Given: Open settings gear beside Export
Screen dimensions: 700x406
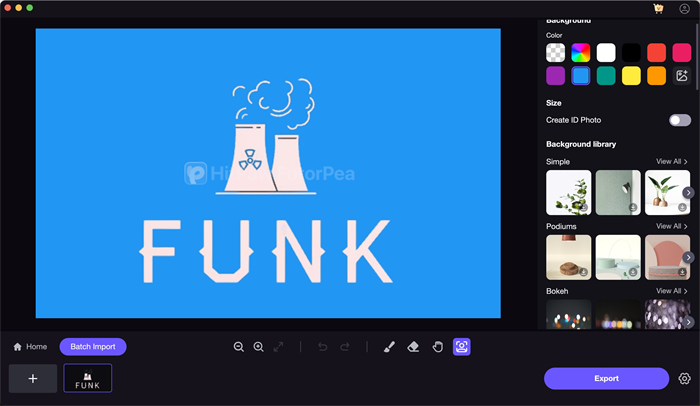Looking at the screenshot, I should [x=685, y=379].
